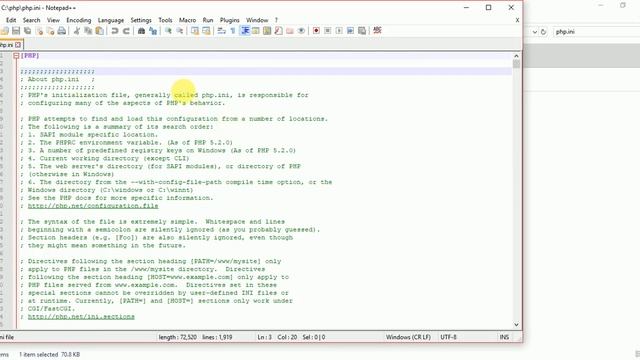Open the ? help menu
The image size is (640, 360).
[x=276, y=20]
